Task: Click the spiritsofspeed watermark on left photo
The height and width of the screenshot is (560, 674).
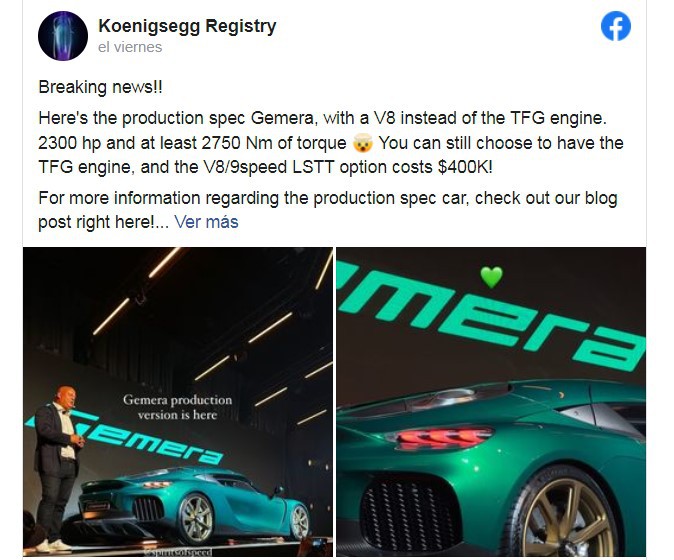Action: [178, 552]
